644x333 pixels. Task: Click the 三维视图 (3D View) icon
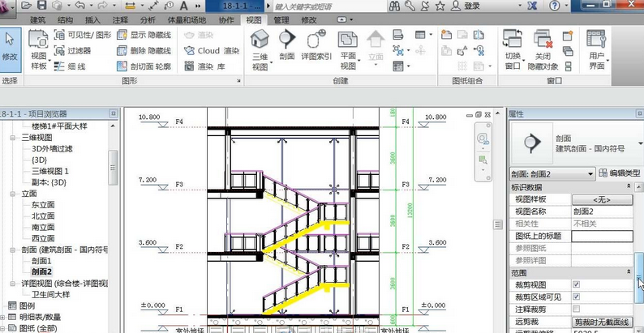tap(260, 47)
